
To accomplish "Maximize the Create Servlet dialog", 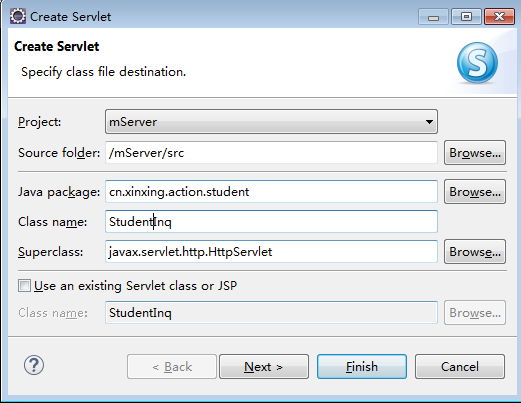I will click(466, 17).
